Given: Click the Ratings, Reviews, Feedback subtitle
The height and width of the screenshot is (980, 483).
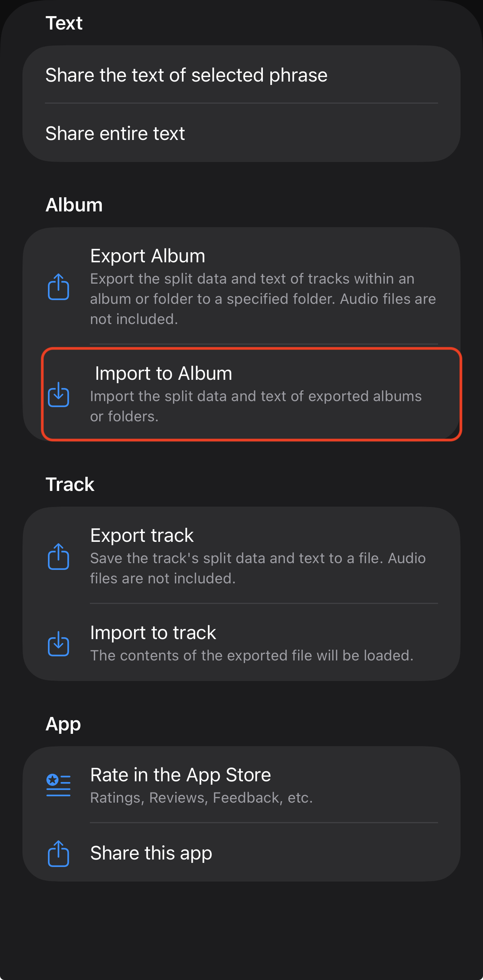Looking at the screenshot, I should [201, 798].
